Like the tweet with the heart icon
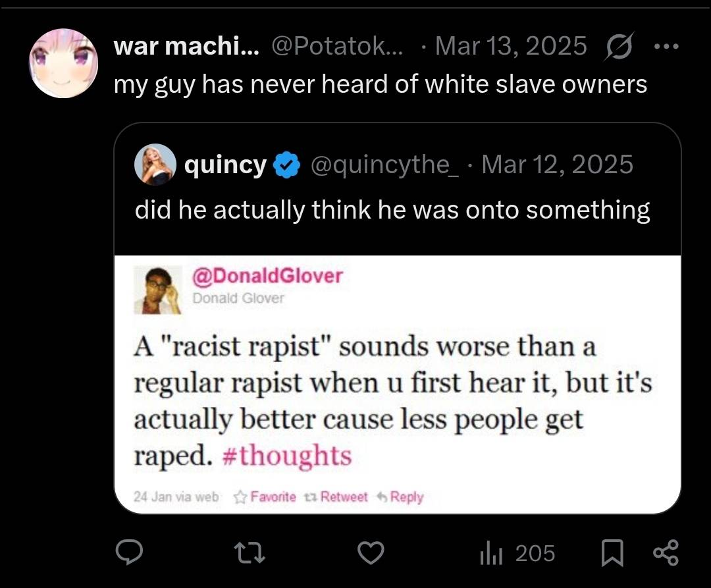This screenshot has width=711, height=588. 371,553
